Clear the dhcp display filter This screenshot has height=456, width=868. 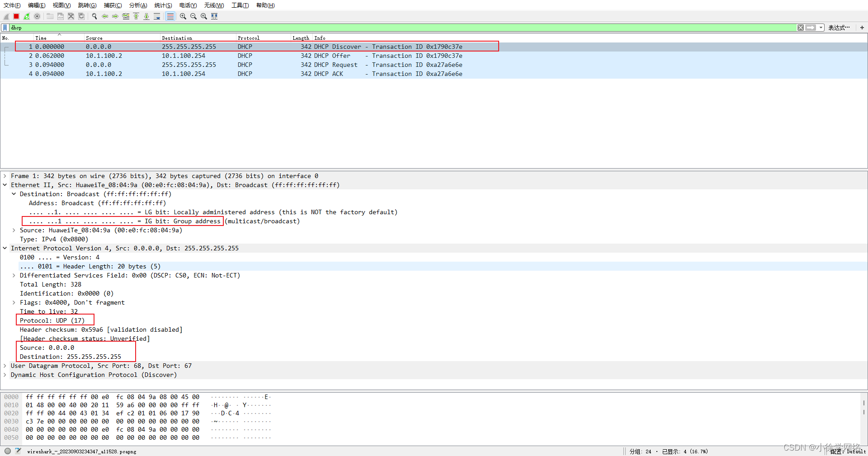point(800,28)
